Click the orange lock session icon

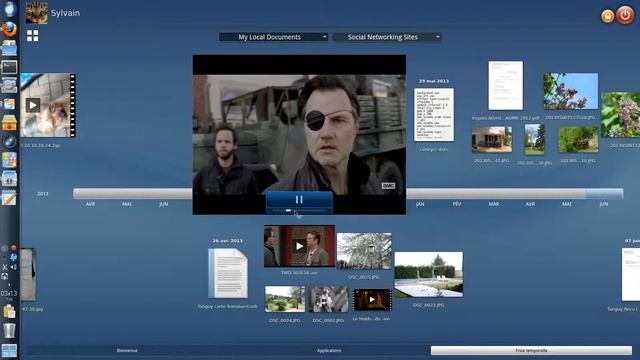click(607, 16)
